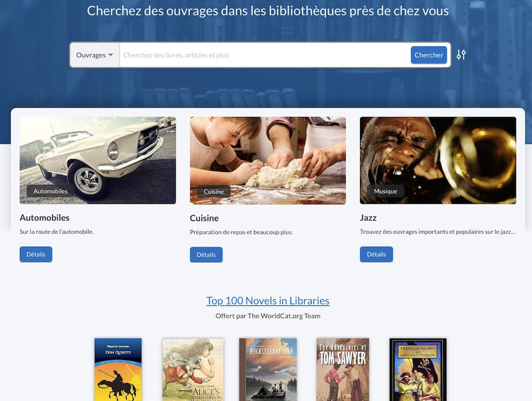
Task: Open the Automobiles car photo
Action: 98,160
